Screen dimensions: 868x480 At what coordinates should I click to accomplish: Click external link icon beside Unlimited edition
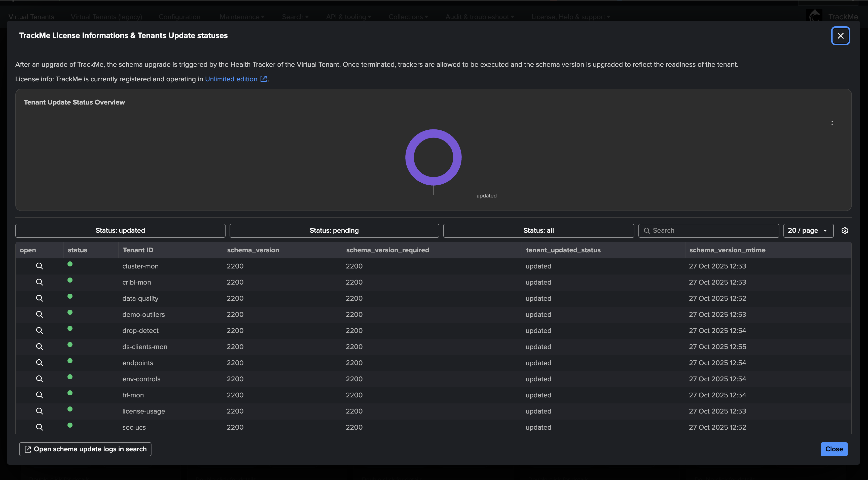(x=264, y=79)
